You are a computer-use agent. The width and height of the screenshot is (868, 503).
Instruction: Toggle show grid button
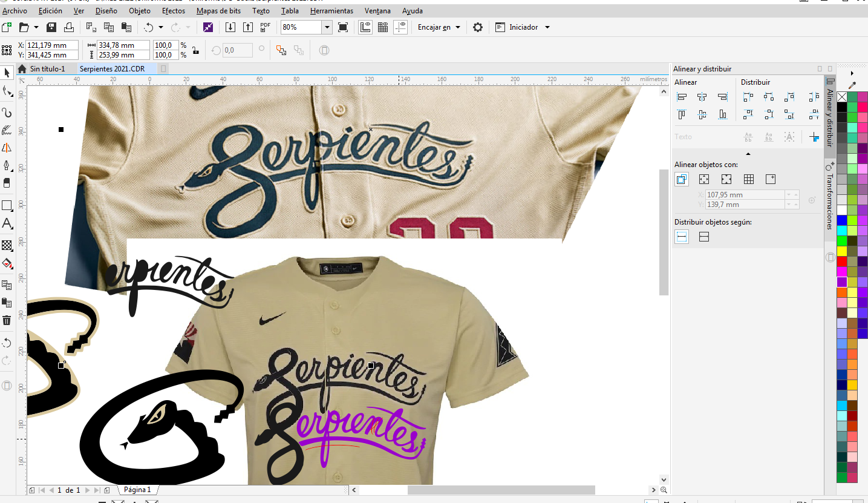(x=382, y=27)
